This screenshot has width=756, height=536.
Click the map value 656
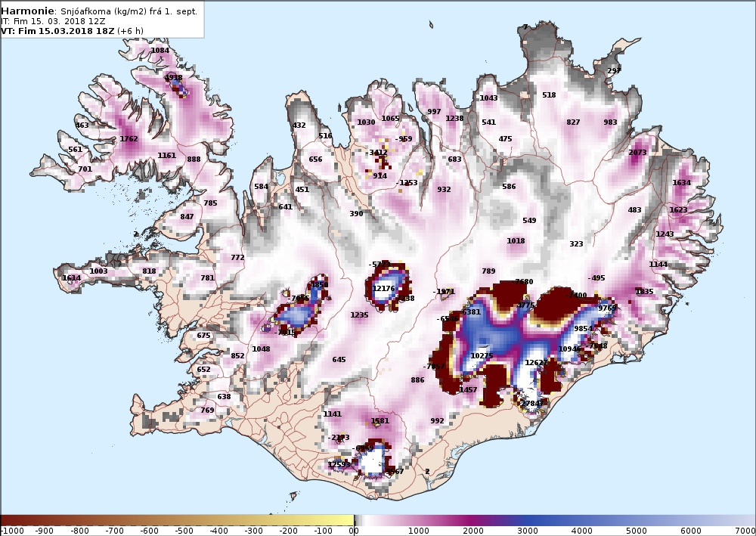pyautogui.click(x=315, y=159)
